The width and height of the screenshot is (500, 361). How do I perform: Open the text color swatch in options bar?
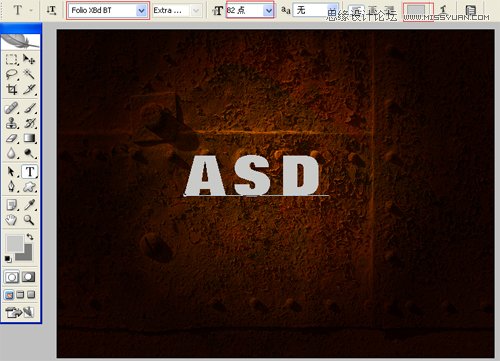(x=416, y=11)
